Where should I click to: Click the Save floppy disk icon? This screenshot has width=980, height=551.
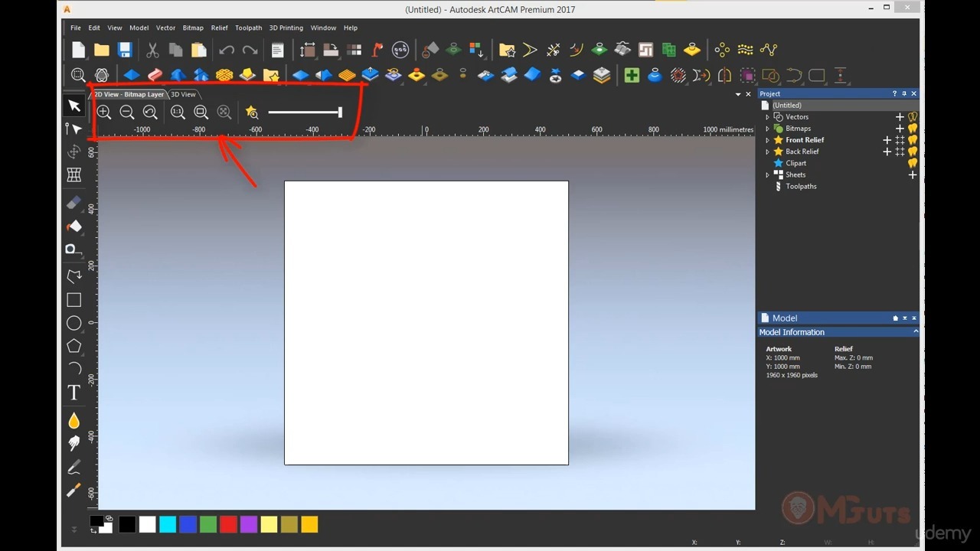pos(125,50)
